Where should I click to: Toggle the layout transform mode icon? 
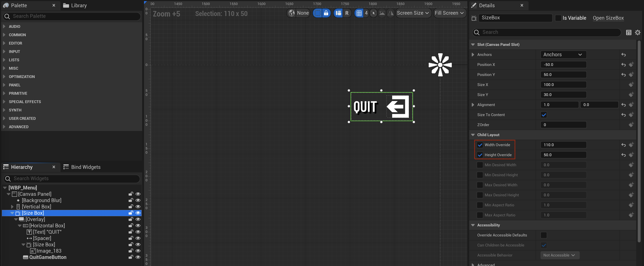(338, 13)
